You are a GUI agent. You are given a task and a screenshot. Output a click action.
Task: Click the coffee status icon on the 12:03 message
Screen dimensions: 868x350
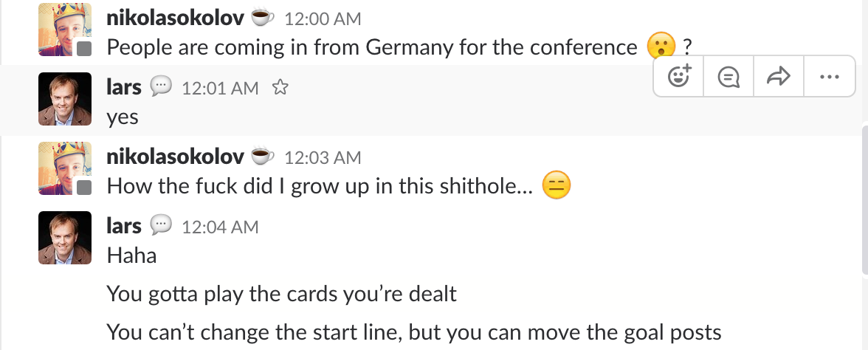click(263, 157)
